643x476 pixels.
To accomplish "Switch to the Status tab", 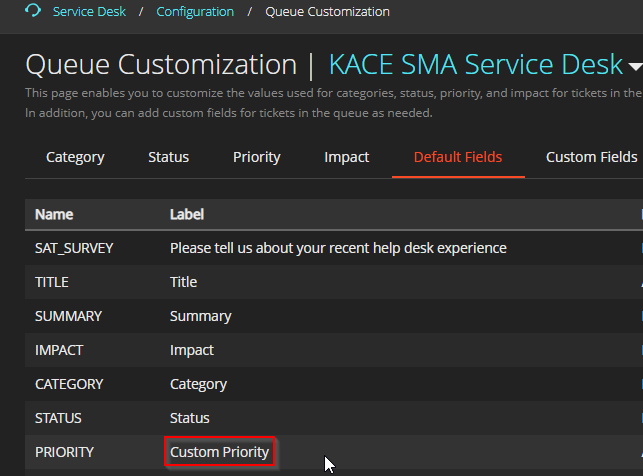I will click(169, 157).
